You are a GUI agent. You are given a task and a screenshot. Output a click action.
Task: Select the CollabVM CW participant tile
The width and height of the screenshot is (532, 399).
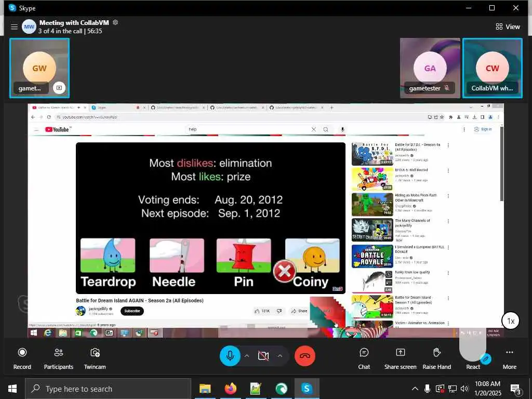coord(493,68)
